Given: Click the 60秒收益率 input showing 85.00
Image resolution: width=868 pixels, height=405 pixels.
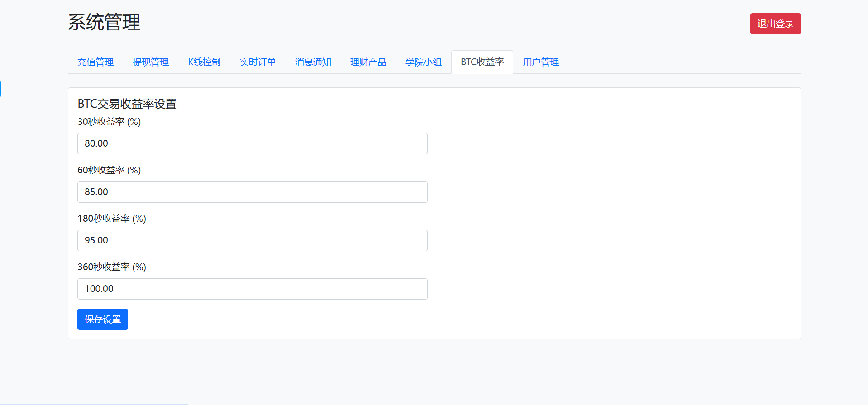Looking at the screenshot, I should [x=252, y=192].
